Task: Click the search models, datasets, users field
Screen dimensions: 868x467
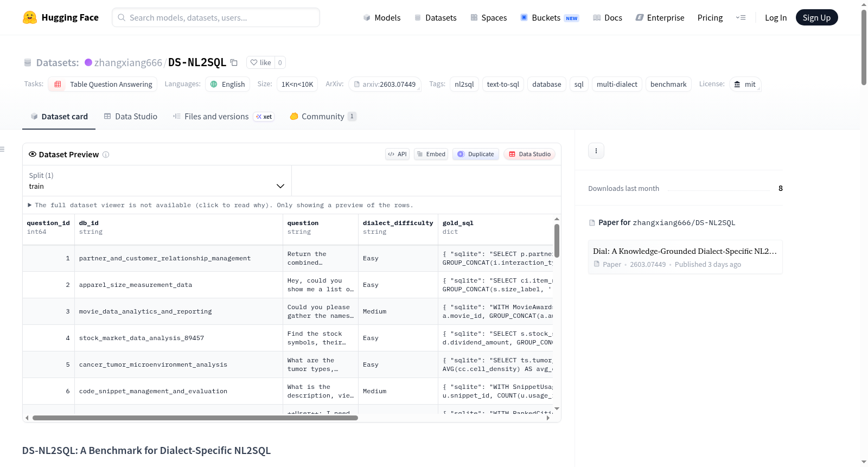Action: (216, 17)
